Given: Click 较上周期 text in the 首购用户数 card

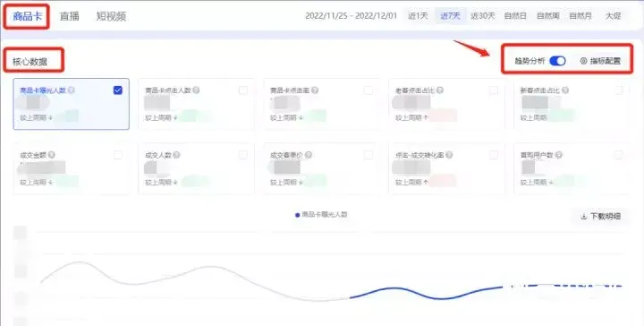Looking at the screenshot, I should pos(534,182).
